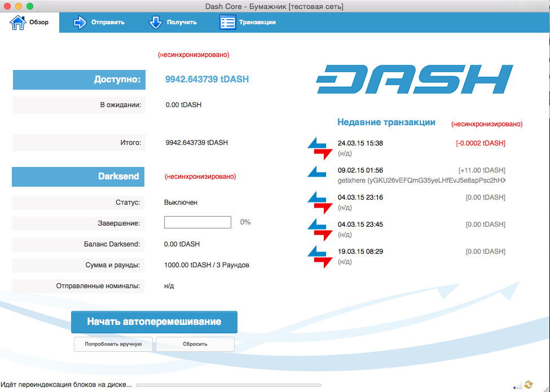The width and height of the screenshot is (550, 392).
Task: Click the Статус value Выключен
Action: pos(181,202)
